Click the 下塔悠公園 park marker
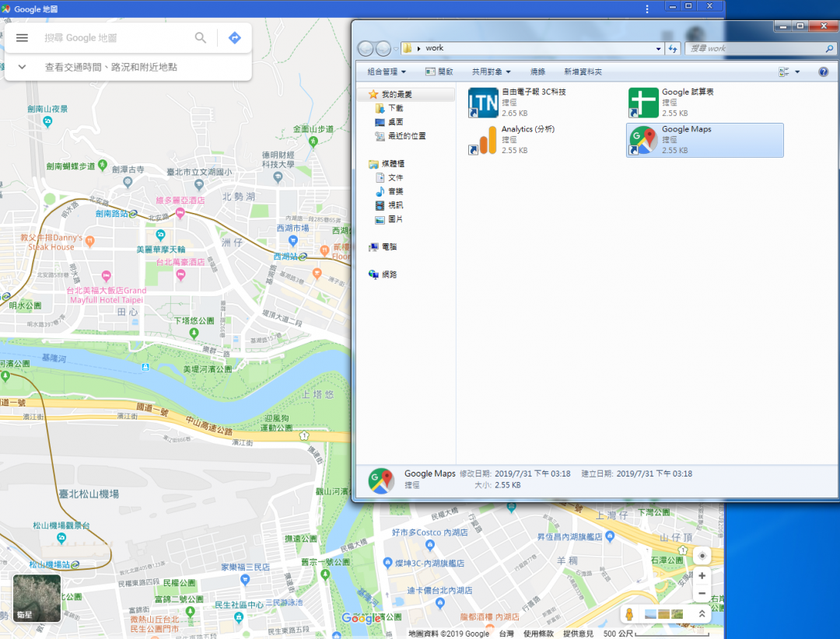840x639 pixels. 194,333
